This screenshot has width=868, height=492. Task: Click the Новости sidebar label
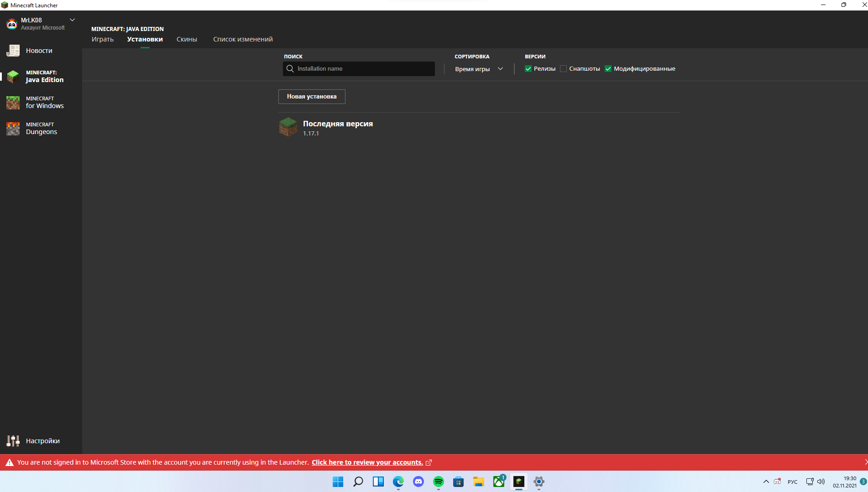coord(39,51)
